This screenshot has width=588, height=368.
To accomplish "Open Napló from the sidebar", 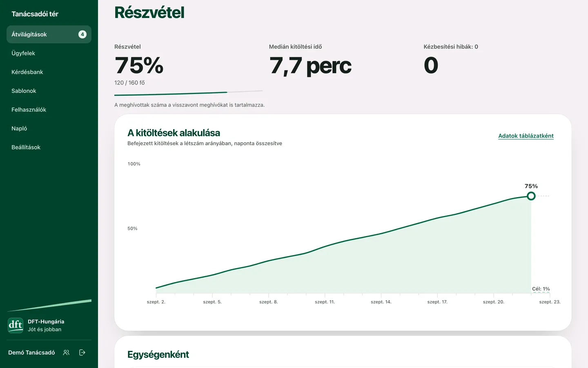I will pos(49,128).
